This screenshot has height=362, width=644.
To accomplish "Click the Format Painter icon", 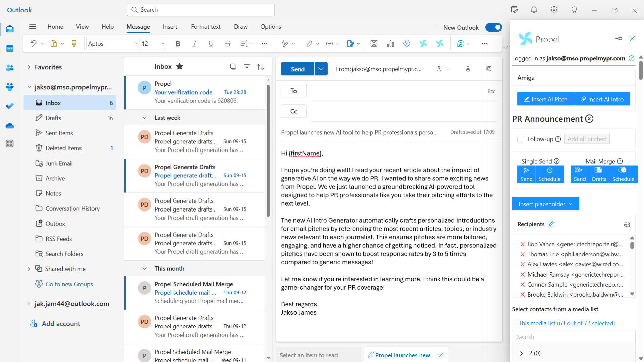I will tap(74, 44).
